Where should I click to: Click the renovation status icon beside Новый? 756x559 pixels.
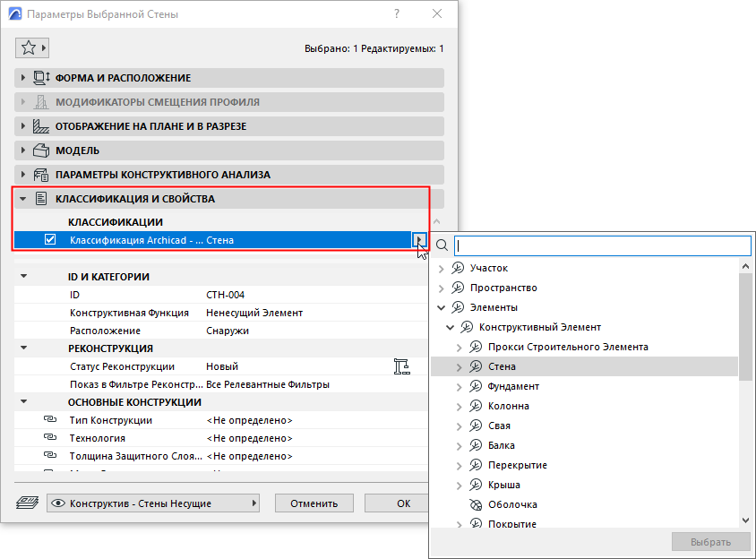[401, 366]
